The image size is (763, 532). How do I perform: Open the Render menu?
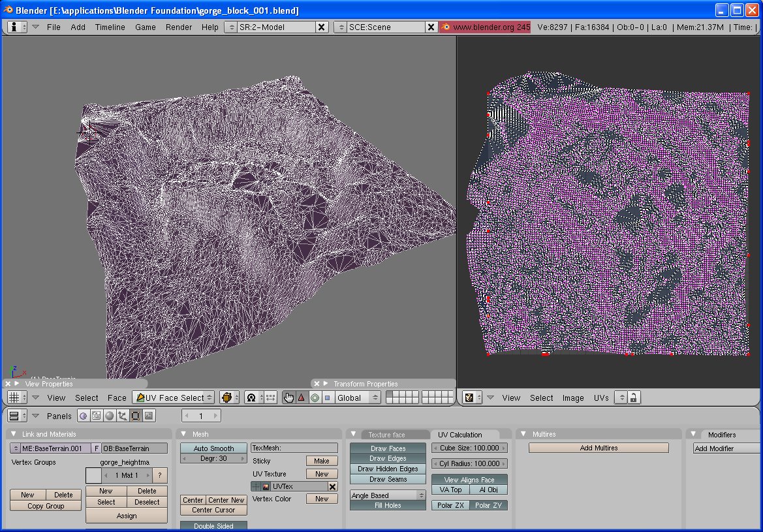179,27
